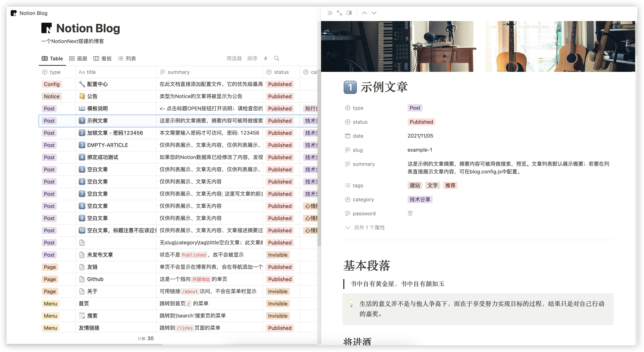The height and width of the screenshot is (352, 644).
Task: Expand 另外 1 个属性 hidden properties
Action: [365, 228]
